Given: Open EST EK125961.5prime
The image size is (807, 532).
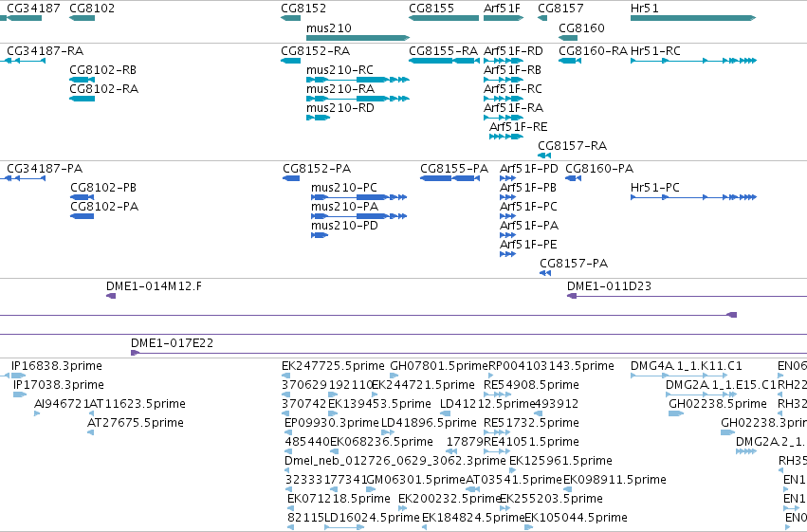Looking at the screenshot, I should tap(560, 461).
